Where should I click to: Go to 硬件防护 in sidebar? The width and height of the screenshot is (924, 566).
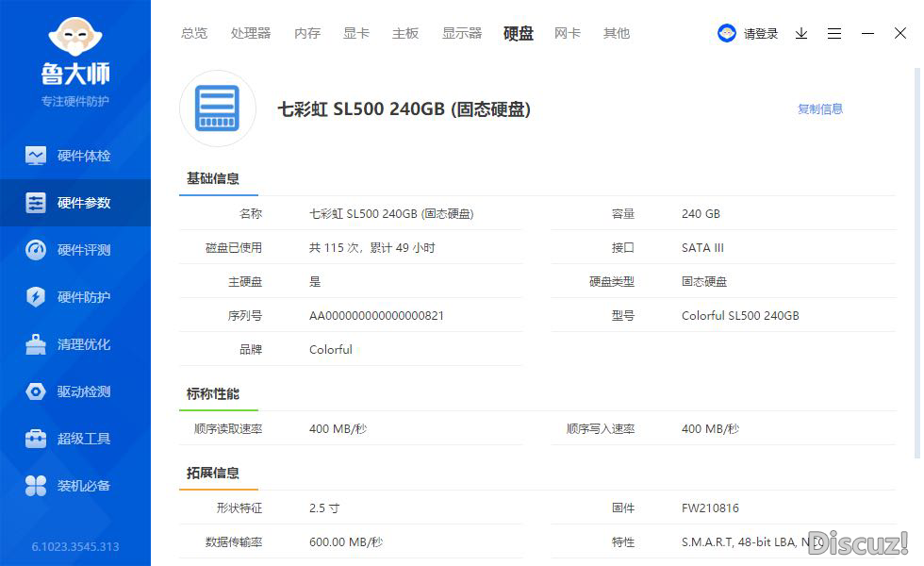(x=84, y=297)
